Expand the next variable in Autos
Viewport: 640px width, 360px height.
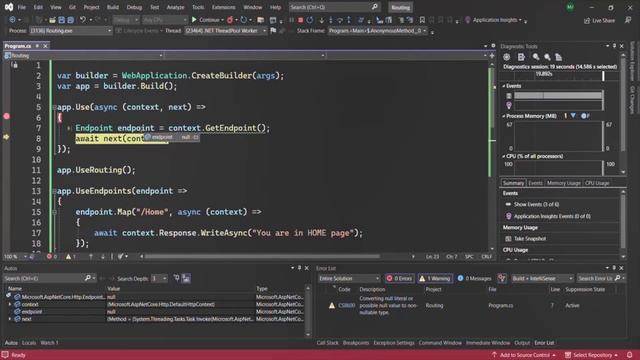pyautogui.click(x=10, y=319)
